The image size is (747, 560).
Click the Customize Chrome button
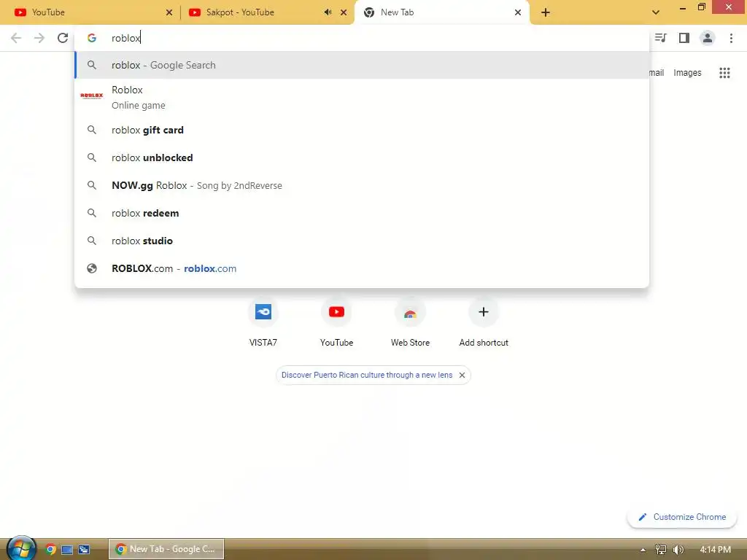(682, 517)
